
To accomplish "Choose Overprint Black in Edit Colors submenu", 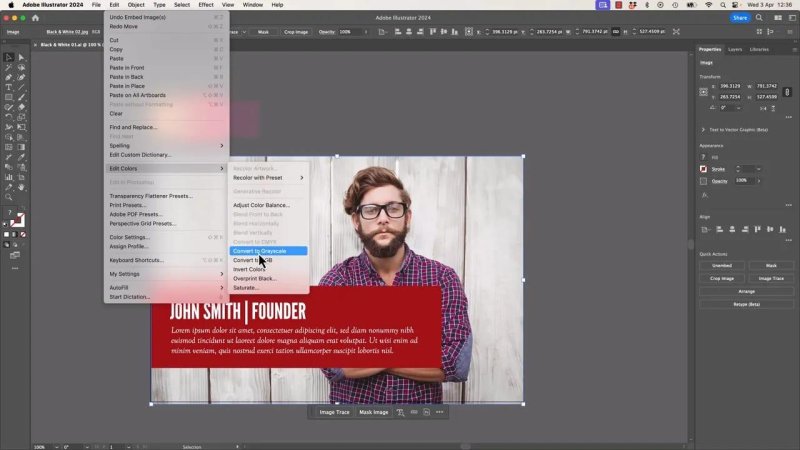I will (269, 279).
